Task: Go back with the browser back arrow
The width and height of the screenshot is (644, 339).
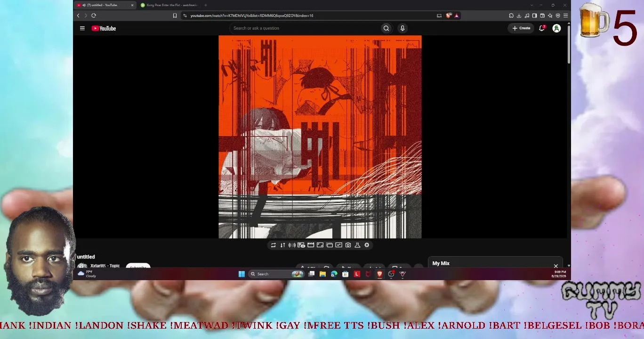Action: click(x=78, y=16)
